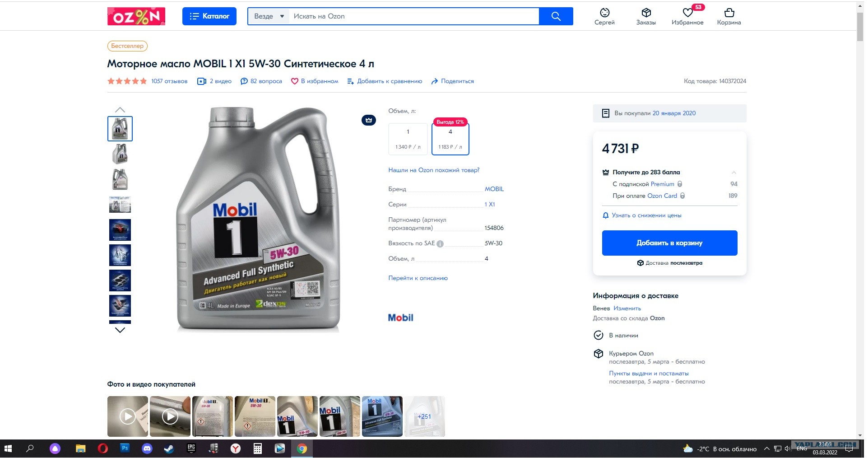The width and height of the screenshot is (868, 458).
Task: Click Добавить к сравнению
Action: tap(385, 81)
